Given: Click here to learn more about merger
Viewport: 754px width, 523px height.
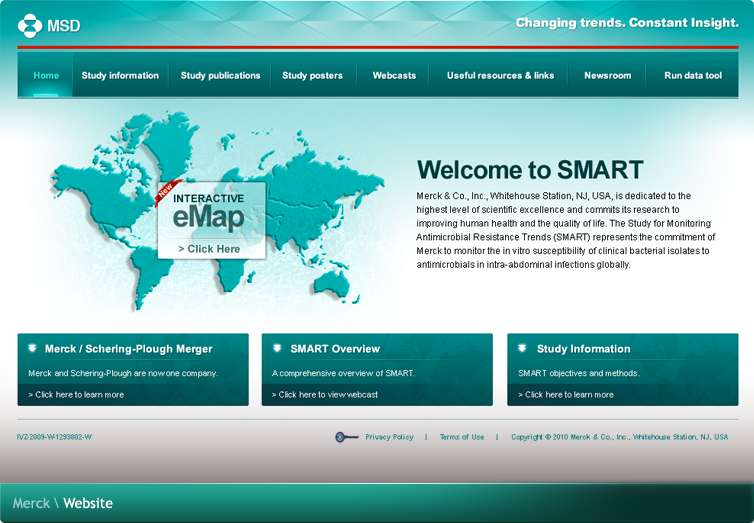Looking at the screenshot, I should (76, 395).
